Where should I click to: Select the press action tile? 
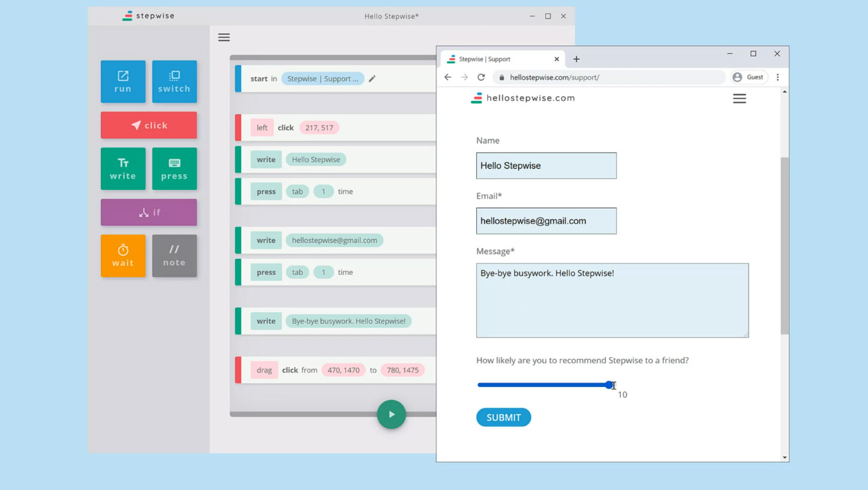174,169
